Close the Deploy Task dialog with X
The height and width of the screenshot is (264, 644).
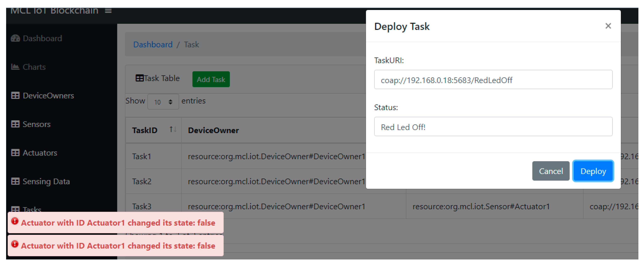(x=608, y=26)
